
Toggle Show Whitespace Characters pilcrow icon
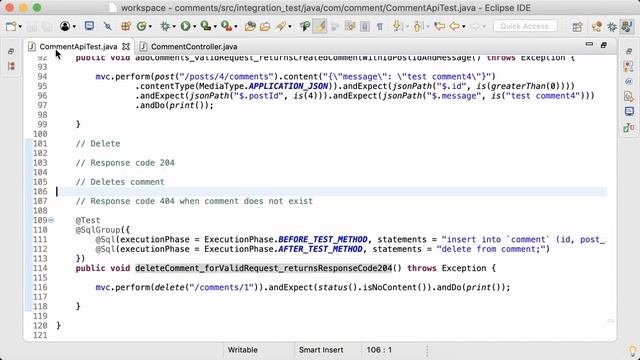pyautogui.click(x=380, y=27)
